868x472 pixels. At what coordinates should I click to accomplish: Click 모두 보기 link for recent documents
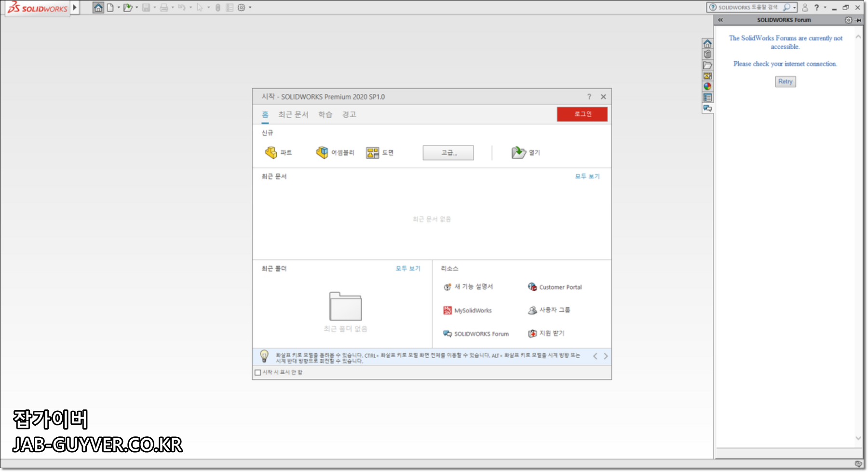pos(587,176)
